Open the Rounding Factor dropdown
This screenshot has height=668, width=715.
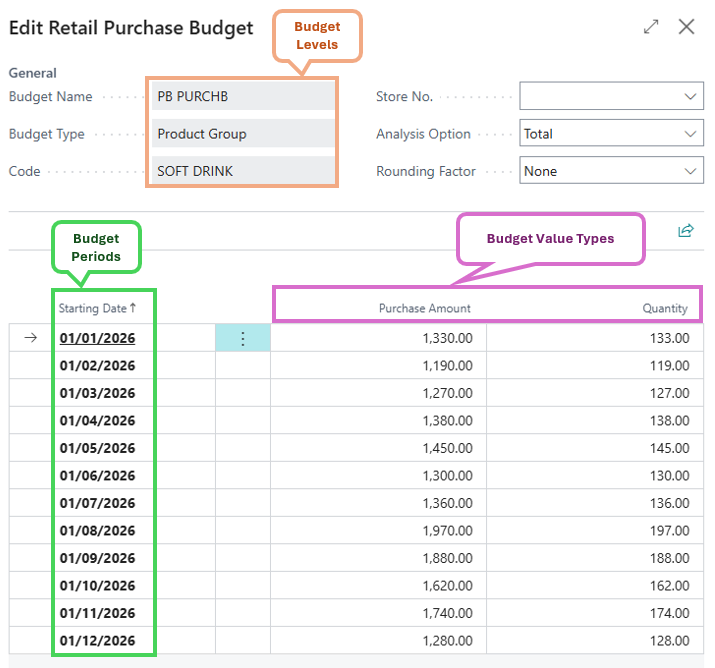click(x=611, y=171)
